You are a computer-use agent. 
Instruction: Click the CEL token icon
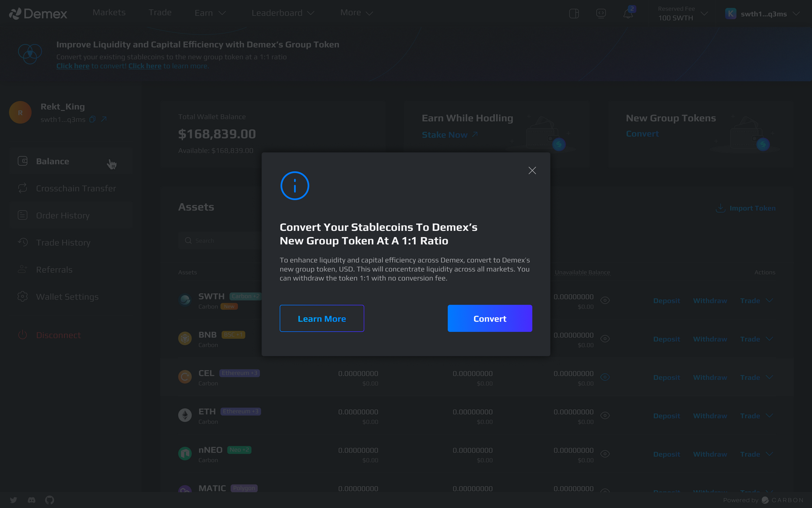[185, 377]
